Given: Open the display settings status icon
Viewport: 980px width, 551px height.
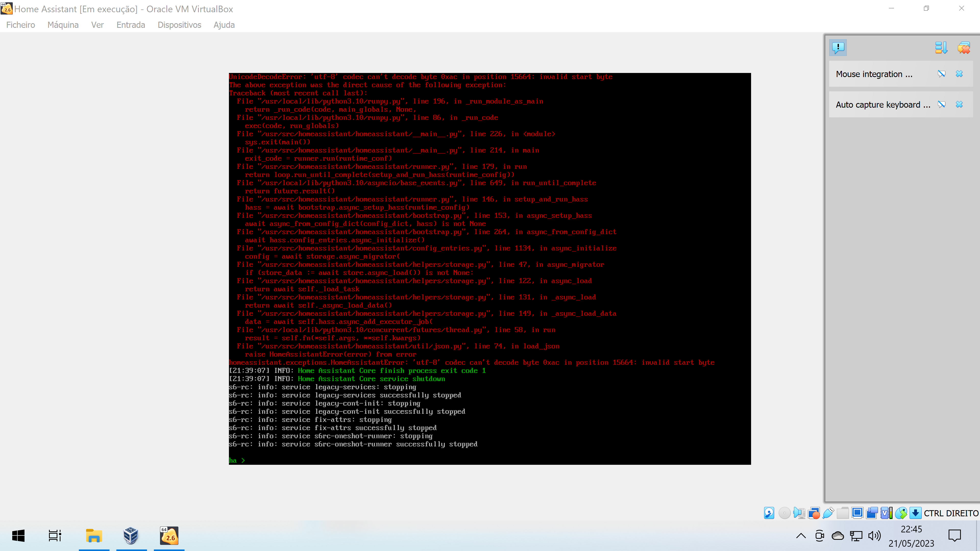Looking at the screenshot, I should tap(857, 513).
